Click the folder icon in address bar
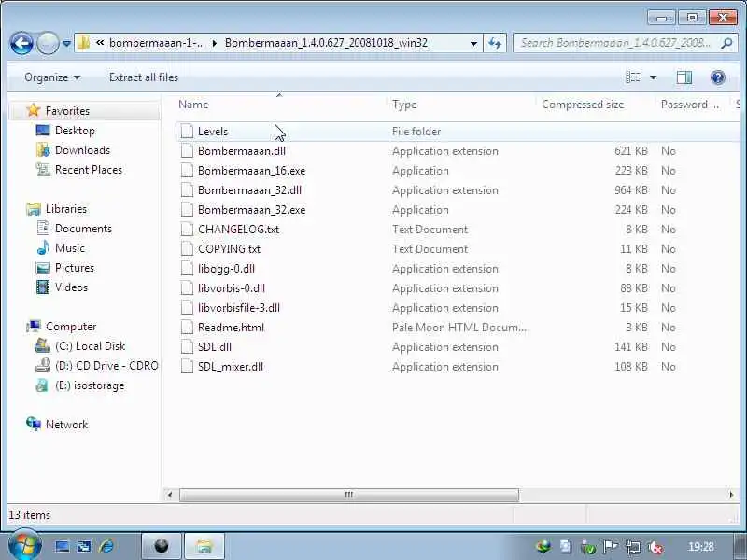 (x=83, y=43)
